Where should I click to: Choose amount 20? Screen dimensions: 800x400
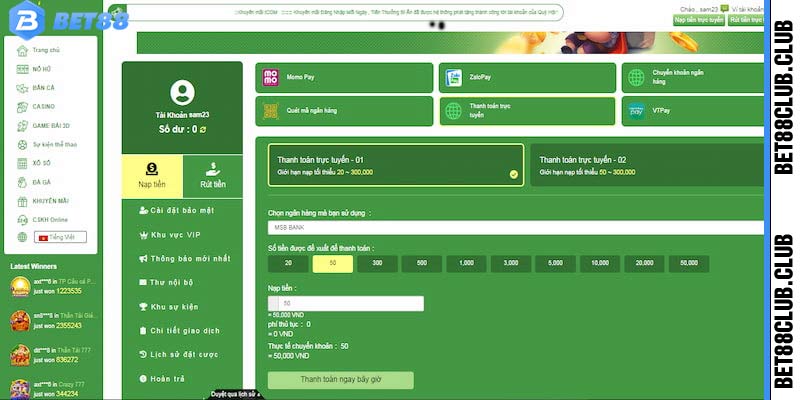[288, 264]
